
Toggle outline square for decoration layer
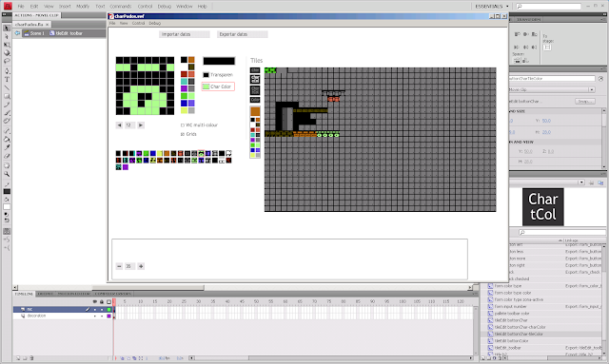108,316
